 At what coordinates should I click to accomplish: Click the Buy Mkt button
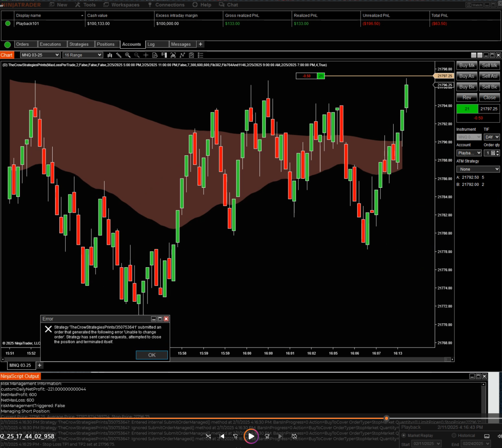tap(467, 65)
